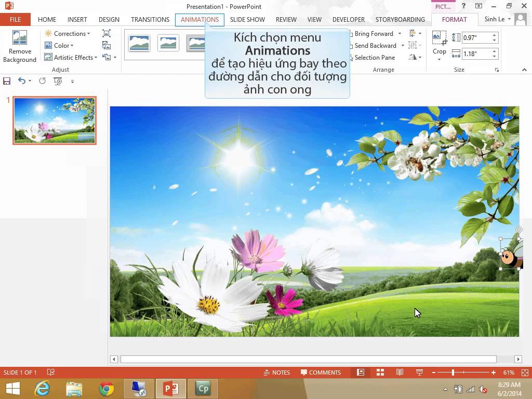The height and width of the screenshot is (399, 532).
Task: Click the 61% zoom level
Action: point(508,372)
